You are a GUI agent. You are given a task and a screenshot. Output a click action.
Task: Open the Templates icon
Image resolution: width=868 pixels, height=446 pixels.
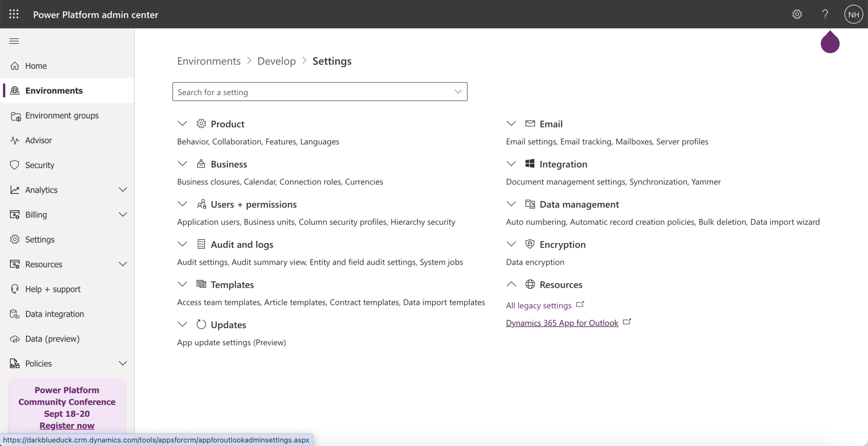tap(201, 284)
